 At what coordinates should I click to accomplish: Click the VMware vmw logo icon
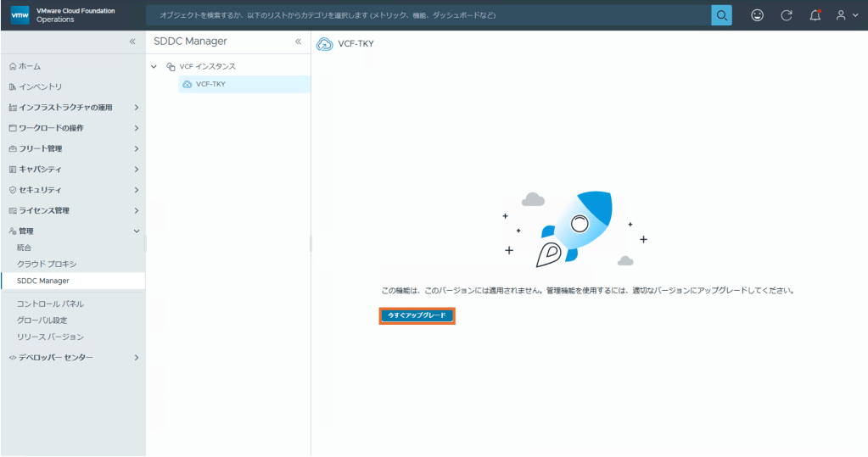click(20, 15)
